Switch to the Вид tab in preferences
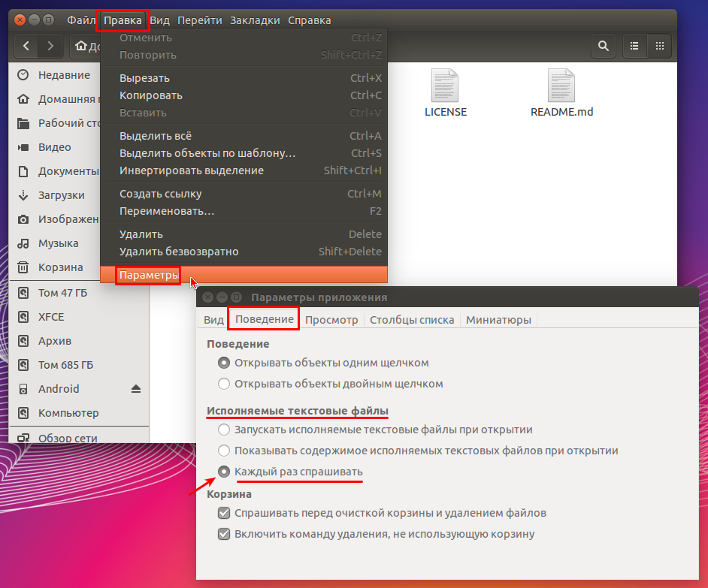The image size is (708, 588). [x=213, y=320]
